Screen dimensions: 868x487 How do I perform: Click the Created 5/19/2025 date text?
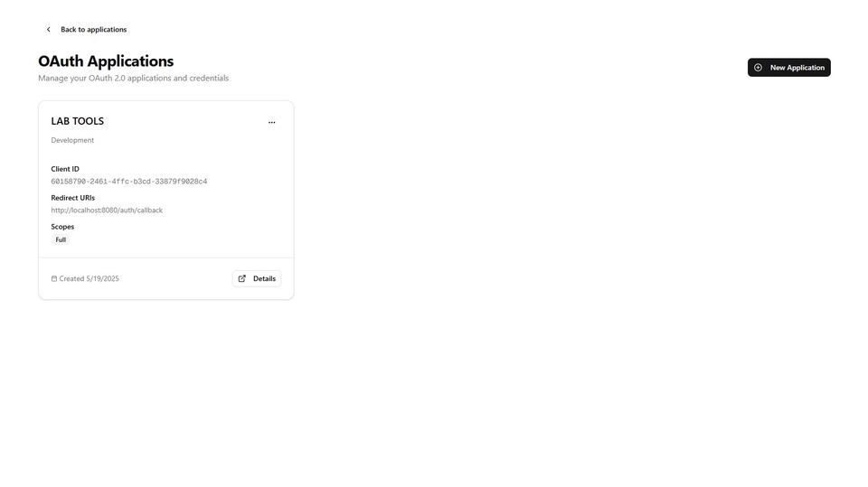pyautogui.click(x=90, y=279)
